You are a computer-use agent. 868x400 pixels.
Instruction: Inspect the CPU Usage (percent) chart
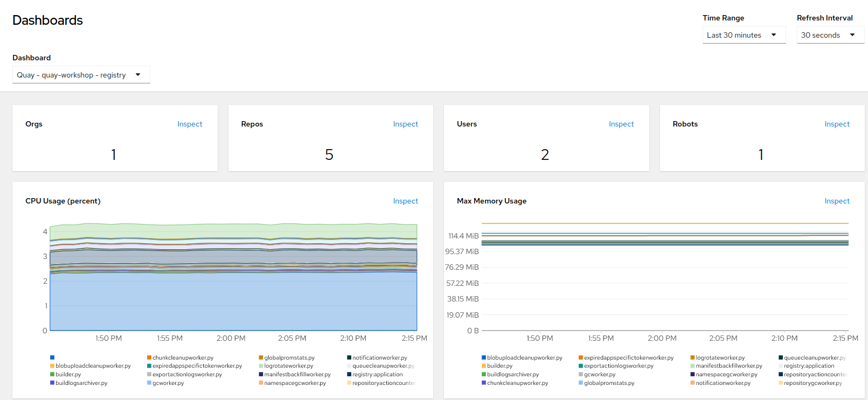pyautogui.click(x=405, y=201)
